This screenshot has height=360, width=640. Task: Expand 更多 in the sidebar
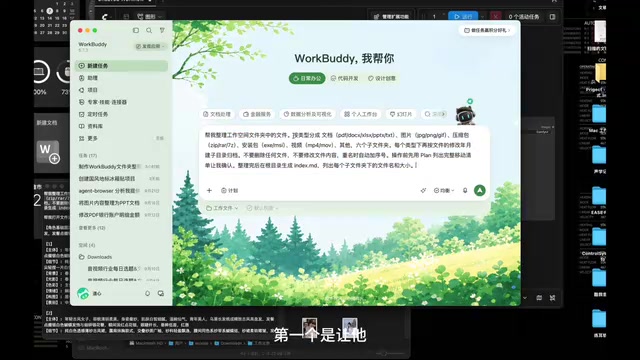pyautogui.click(x=122, y=138)
